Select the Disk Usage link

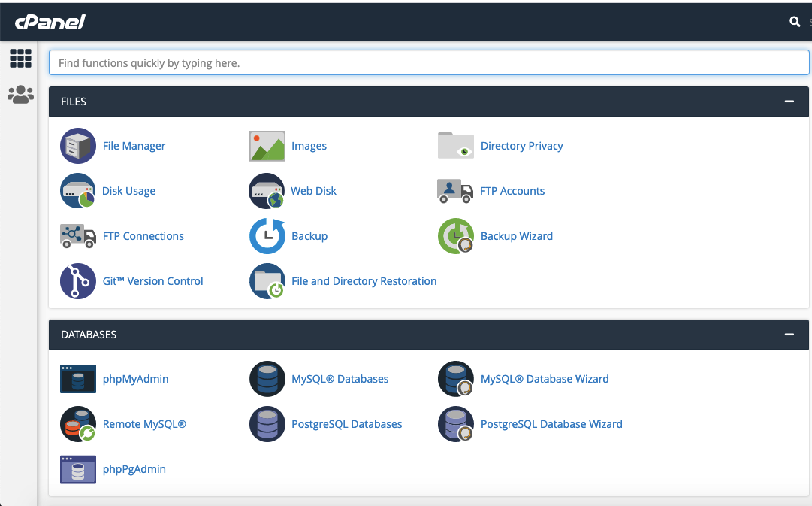(x=129, y=191)
